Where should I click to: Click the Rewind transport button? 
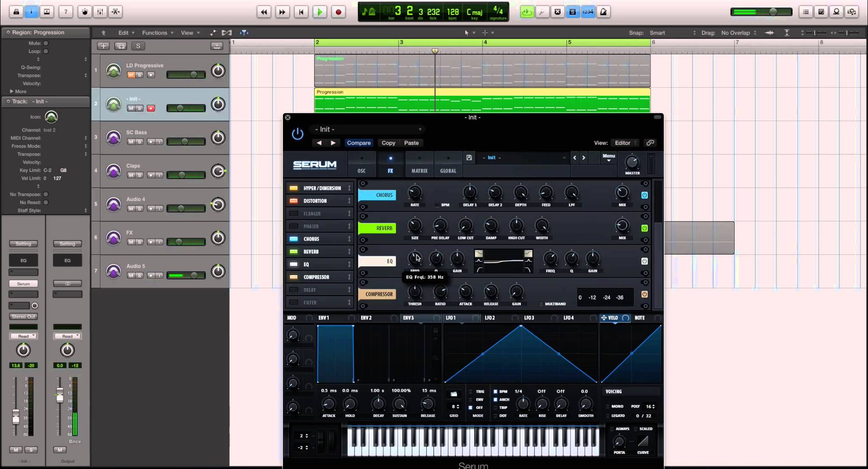click(x=264, y=12)
